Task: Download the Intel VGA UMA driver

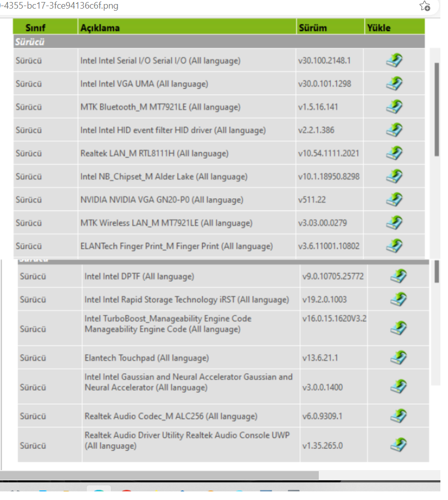Action: [x=394, y=84]
